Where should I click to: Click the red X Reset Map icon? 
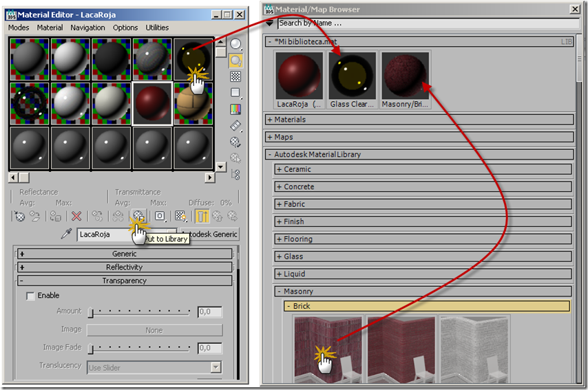[76, 216]
